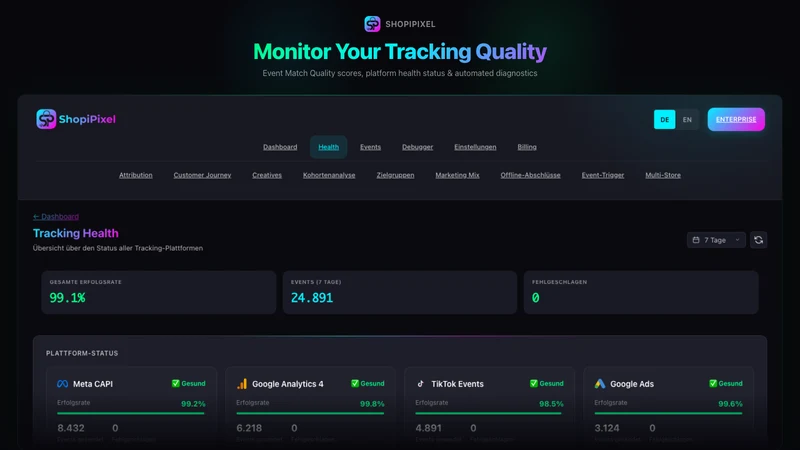Click the 8.432 events value on Meta CAPI
This screenshot has width=800, height=450.
(71, 428)
